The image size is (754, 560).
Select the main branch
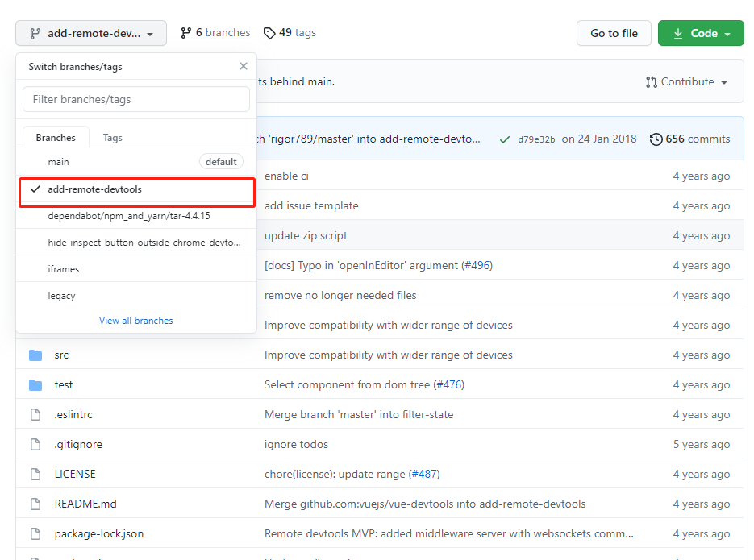coord(136,162)
